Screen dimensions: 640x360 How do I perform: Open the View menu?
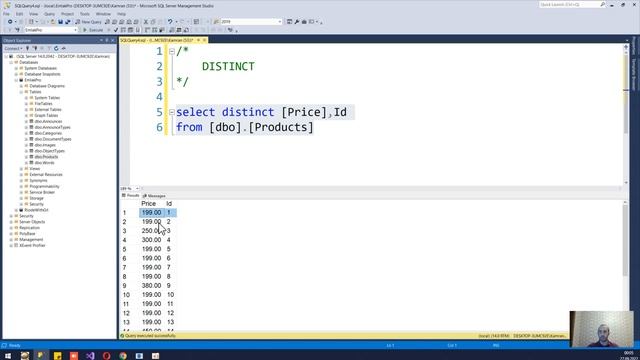tap(33, 14)
